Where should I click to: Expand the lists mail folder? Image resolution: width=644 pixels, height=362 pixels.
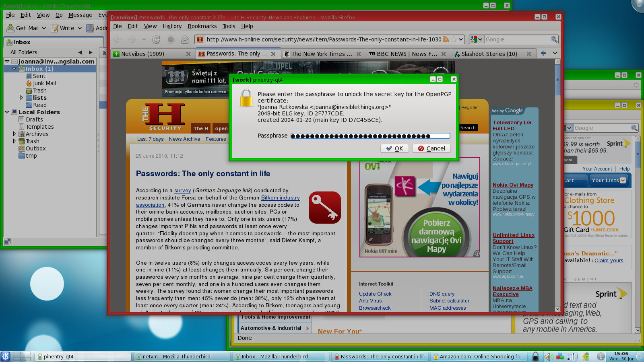point(22,98)
